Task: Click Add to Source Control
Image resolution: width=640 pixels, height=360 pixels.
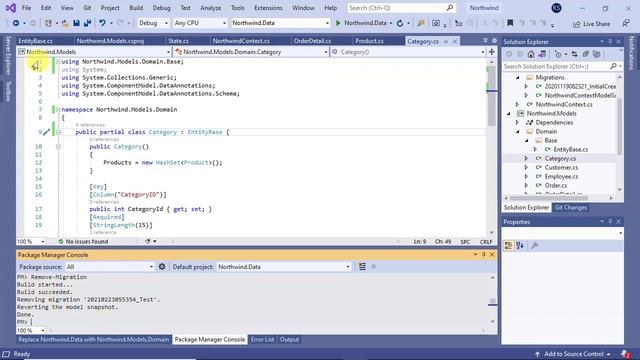Action: tap(573, 354)
